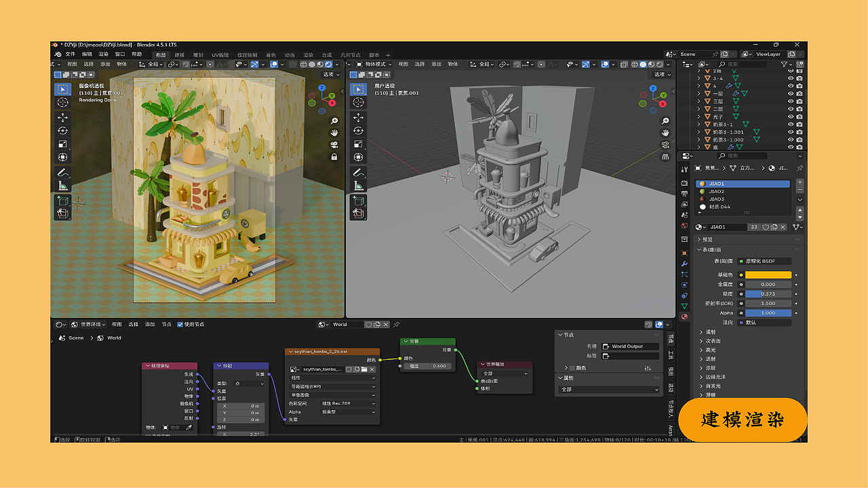Select the Annotate tool in the camera viewport
The height and width of the screenshot is (488, 868).
(x=62, y=173)
